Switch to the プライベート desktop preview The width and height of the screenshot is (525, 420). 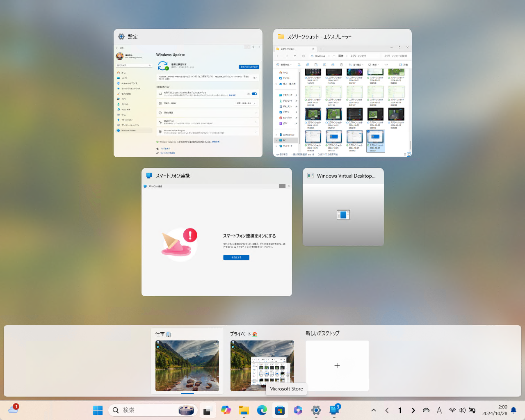(262, 366)
